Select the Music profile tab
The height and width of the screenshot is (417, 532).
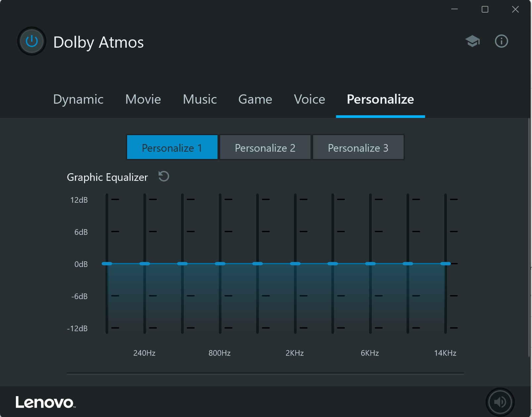tap(200, 99)
